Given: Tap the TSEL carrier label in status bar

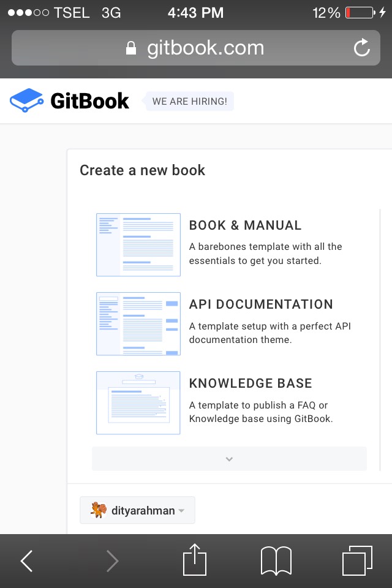Looking at the screenshot, I should tap(72, 13).
